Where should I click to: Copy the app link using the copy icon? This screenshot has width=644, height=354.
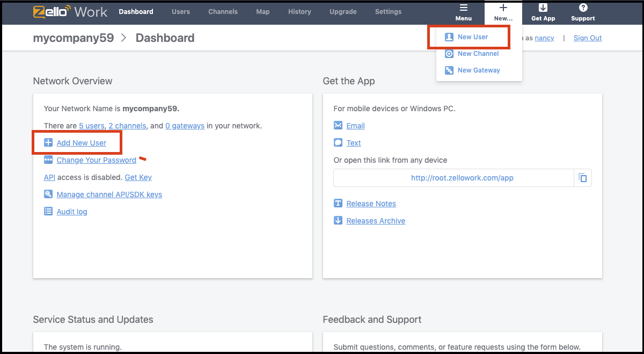pyautogui.click(x=583, y=177)
